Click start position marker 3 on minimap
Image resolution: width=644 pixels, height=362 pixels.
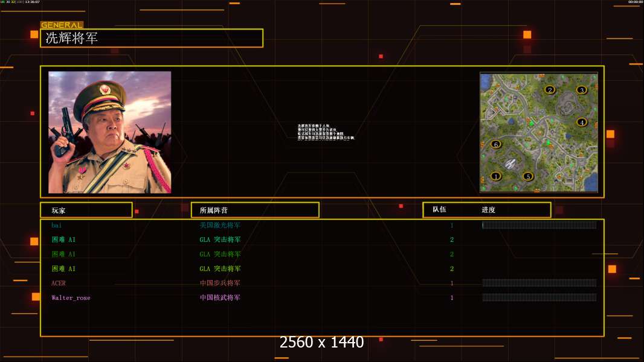pos(582,90)
